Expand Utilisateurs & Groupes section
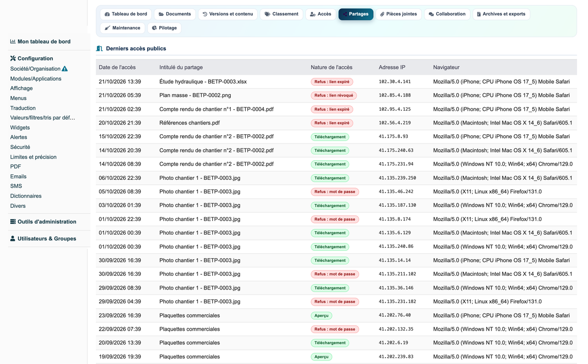This screenshot has width=588, height=364. pyautogui.click(x=47, y=239)
